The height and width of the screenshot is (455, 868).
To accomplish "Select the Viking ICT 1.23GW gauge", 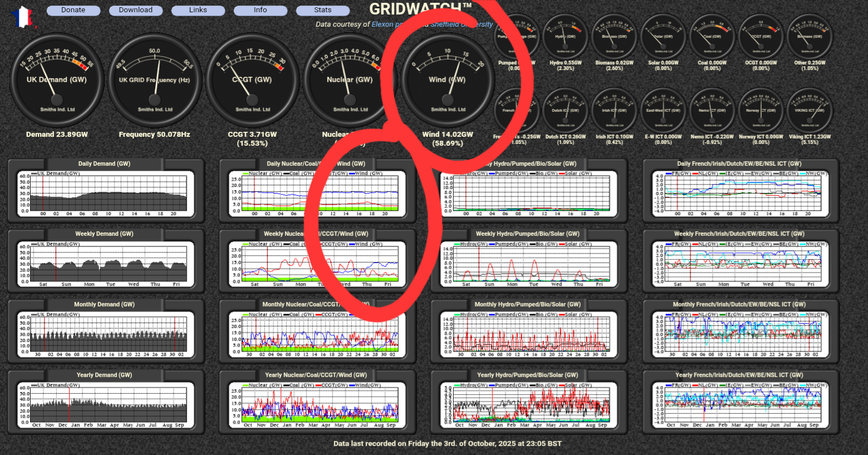I will 810,109.
